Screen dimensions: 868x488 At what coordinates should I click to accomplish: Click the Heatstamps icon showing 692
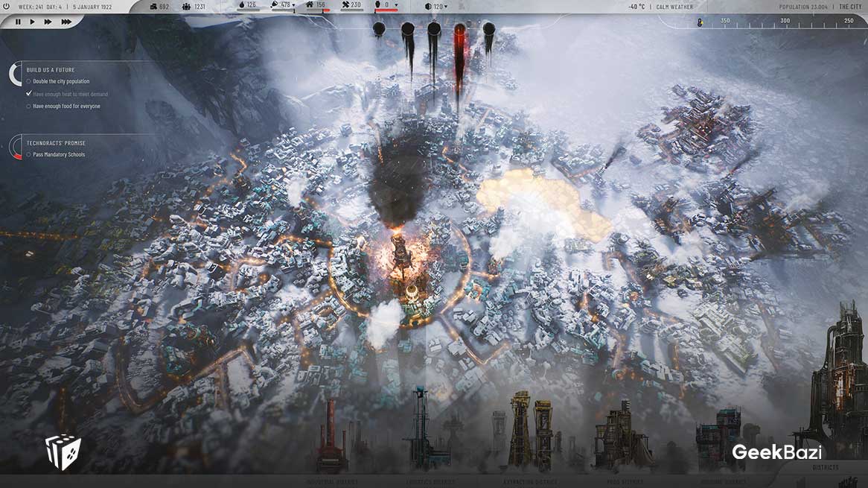pos(153,7)
